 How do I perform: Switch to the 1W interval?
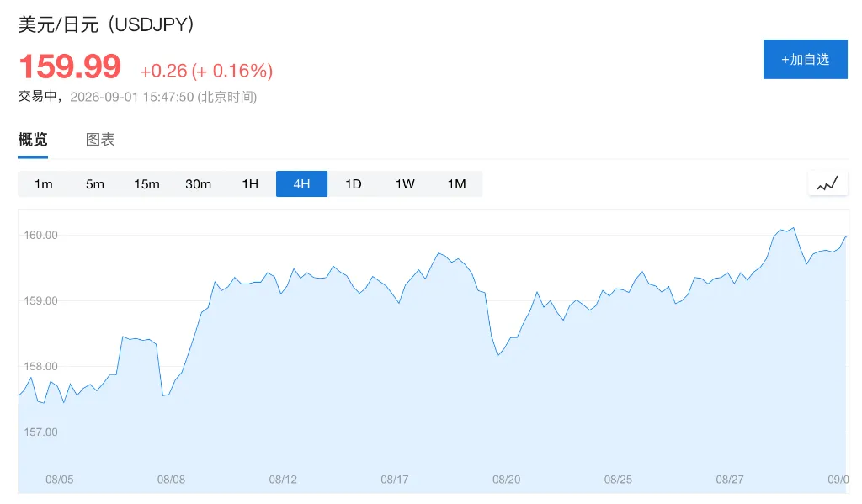point(405,184)
